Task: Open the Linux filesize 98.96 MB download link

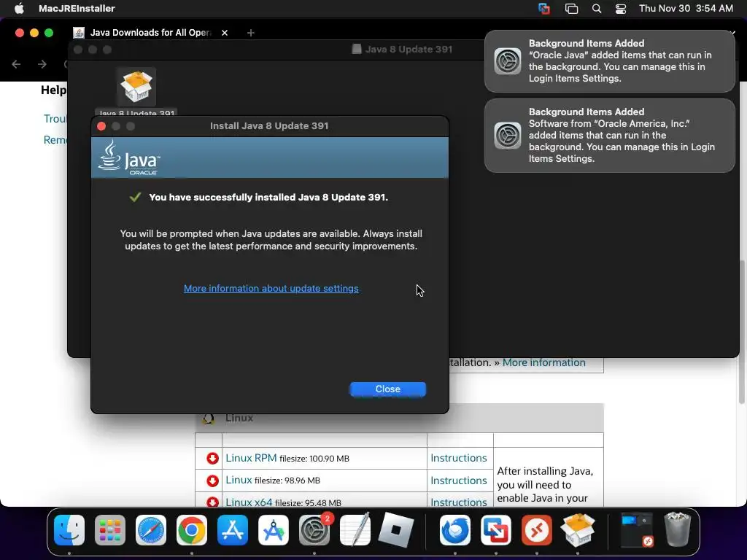Action: 239,480
